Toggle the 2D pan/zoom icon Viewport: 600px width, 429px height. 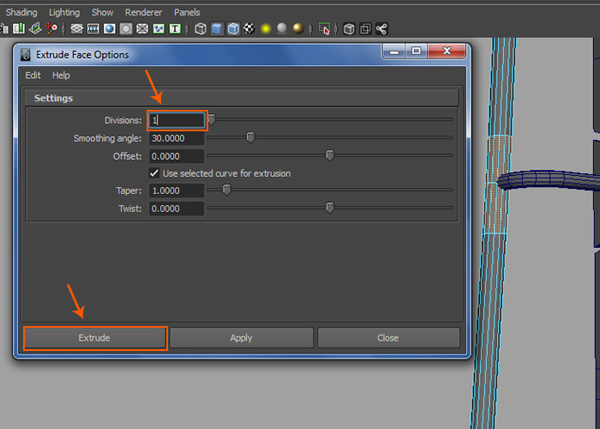click(52, 29)
